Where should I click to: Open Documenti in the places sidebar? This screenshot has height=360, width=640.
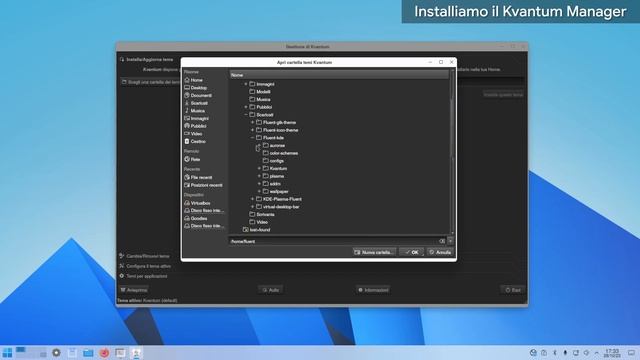click(198, 96)
